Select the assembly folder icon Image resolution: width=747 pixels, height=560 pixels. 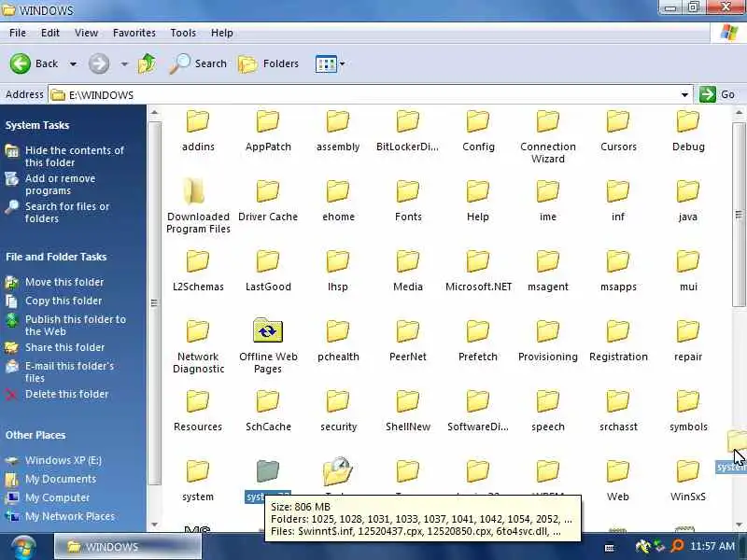pyautogui.click(x=338, y=121)
